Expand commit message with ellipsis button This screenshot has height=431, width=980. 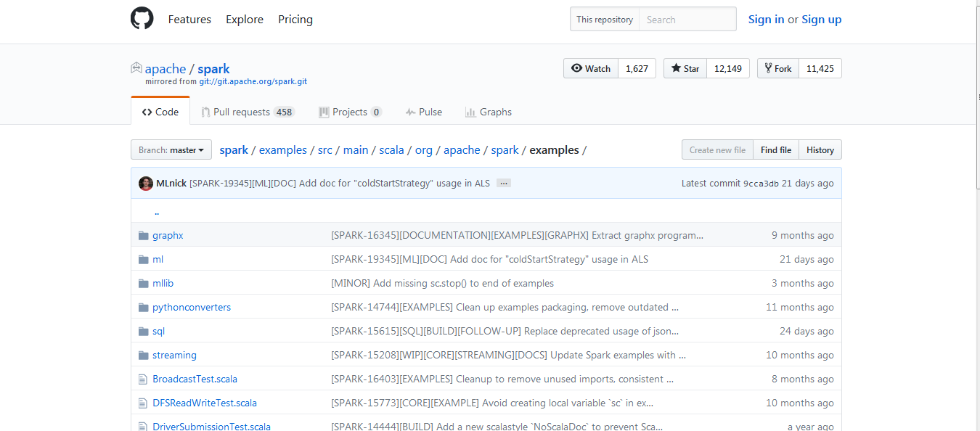coord(504,183)
